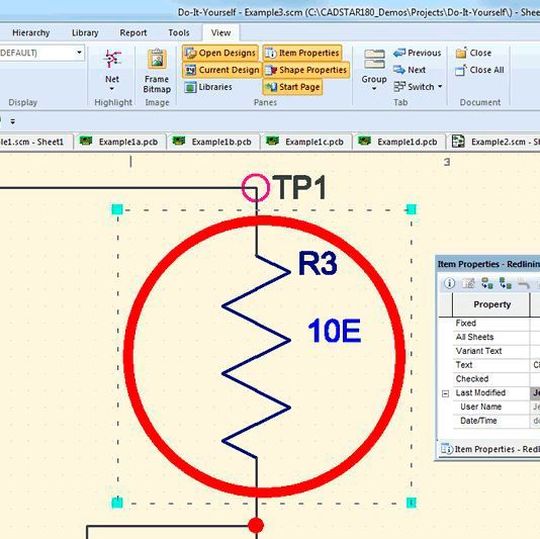
Task: Switch to the Example1b.pcb document tab
Action: [212, 142]
